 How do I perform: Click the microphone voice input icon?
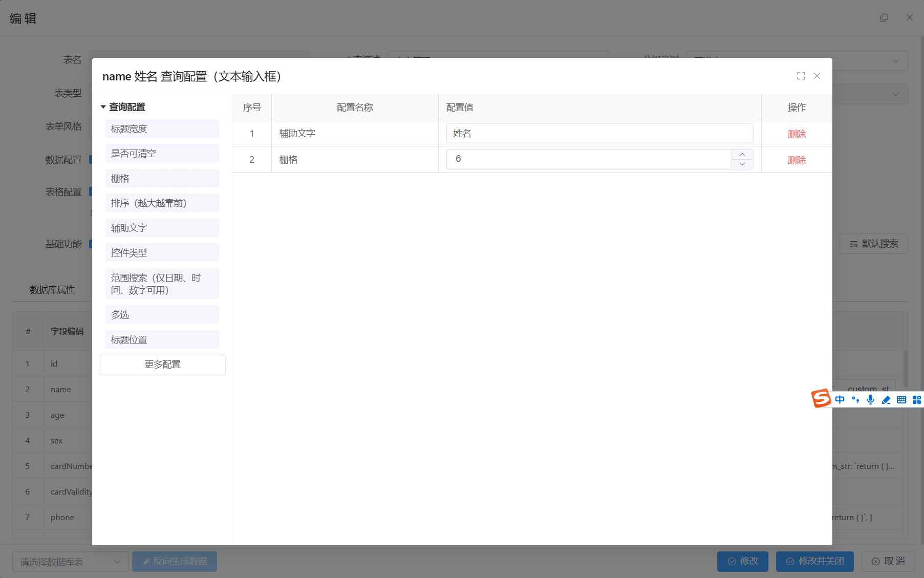[870, 399]
